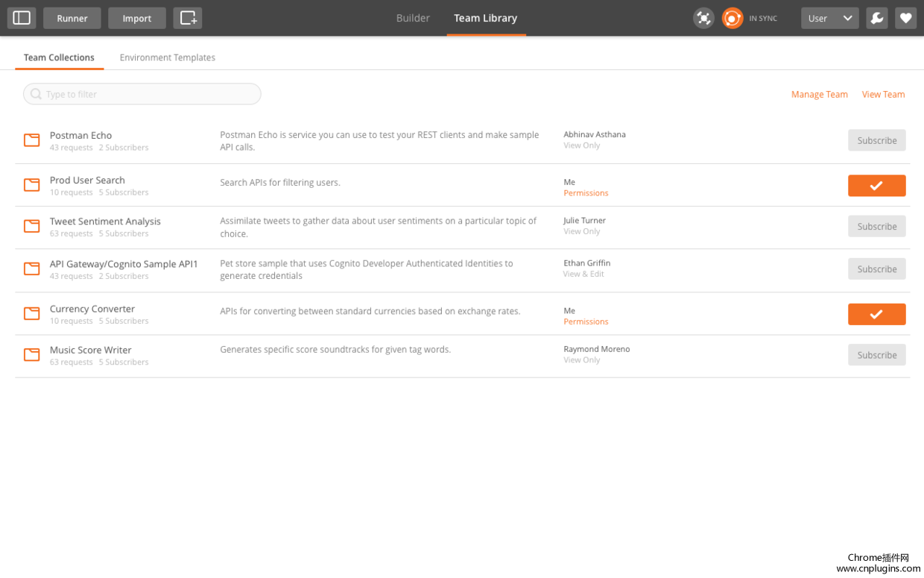This screenshot has height=578, width=924.
Task: Switch to the Builder tab
Action: click(x=413, y=18)
